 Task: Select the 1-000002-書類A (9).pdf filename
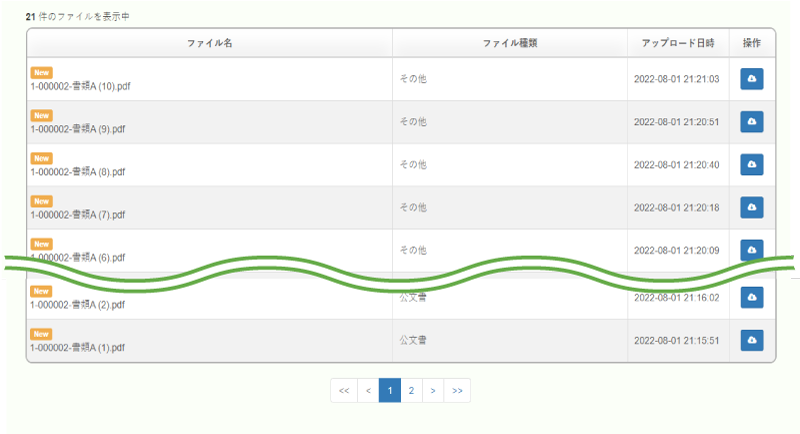[78, 129]
